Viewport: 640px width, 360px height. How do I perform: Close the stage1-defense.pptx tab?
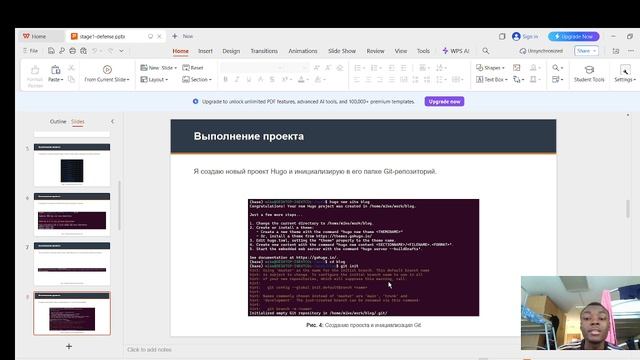[x=159, y=36]
